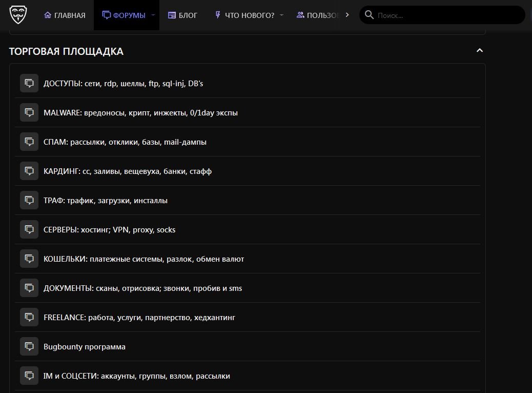Collapse the ТОРГОВАЯ ПЛОЩАДКА section
The image size is (532, 393).
click(479, 50)
